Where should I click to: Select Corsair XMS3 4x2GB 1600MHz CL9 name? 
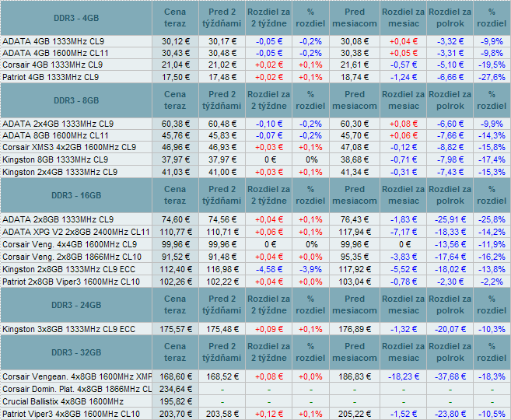pos(69,147)
